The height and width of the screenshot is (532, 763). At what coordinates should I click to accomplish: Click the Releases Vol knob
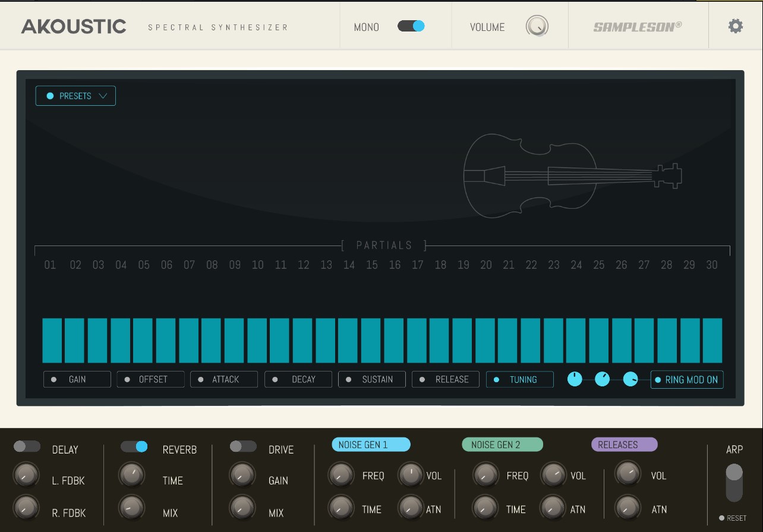[628, 474]
